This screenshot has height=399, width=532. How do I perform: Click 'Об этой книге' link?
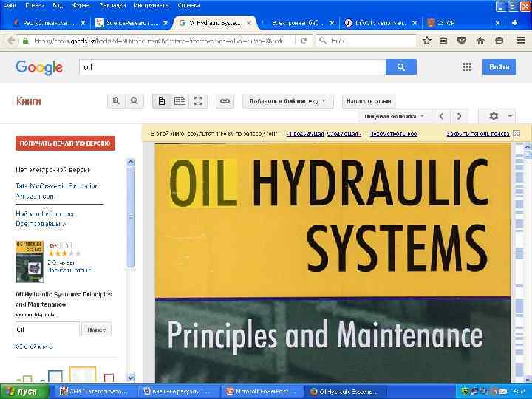(x=33, y=347)
